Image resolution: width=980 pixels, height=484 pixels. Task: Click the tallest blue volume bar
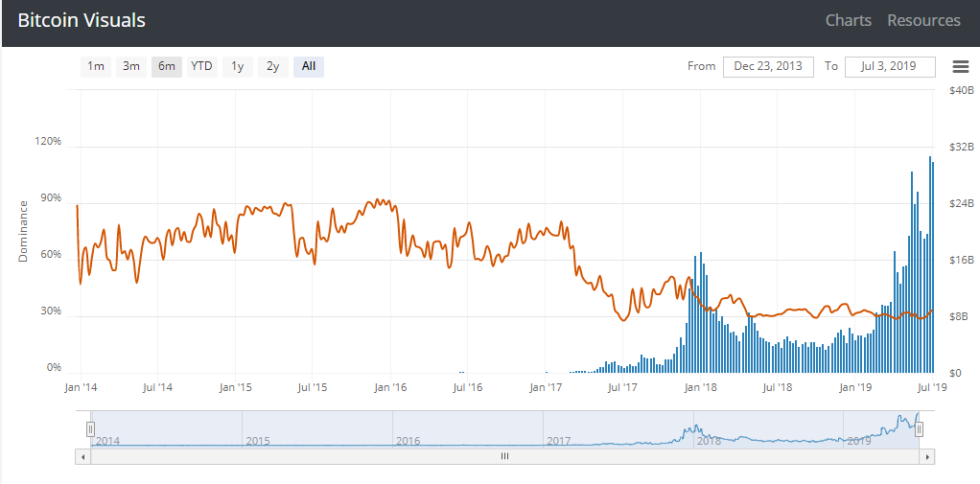[930, 265]
